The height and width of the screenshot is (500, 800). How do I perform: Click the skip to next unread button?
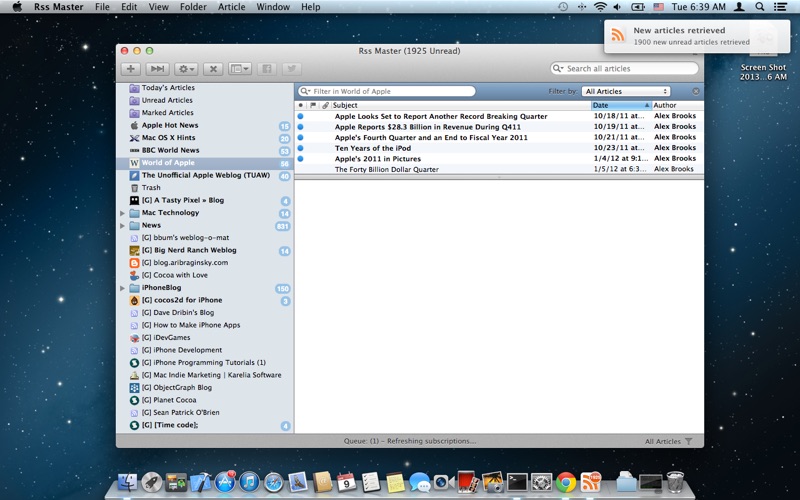(157, 68)
